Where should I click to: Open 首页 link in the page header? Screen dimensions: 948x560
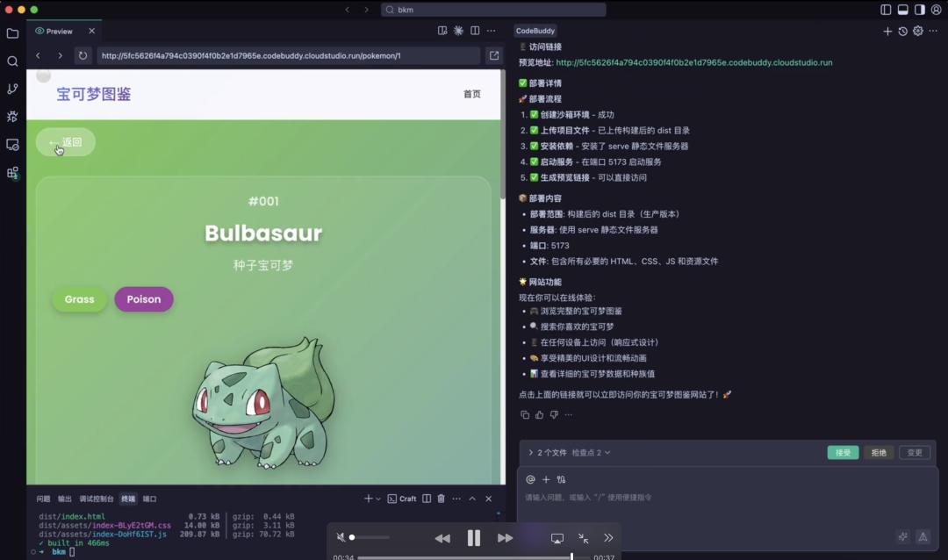point(471,94)
